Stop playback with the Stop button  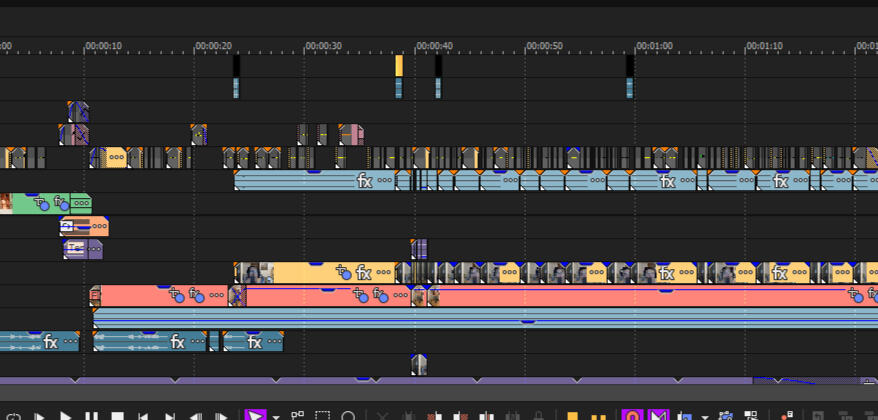coord(117,416)
